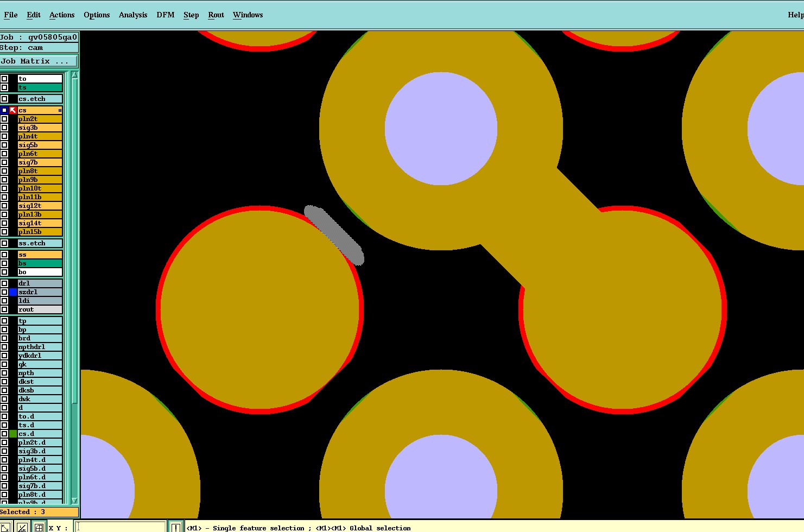Select the bo layer name
The width and height of the screenshot is (804, 532).
pos(40,272)
